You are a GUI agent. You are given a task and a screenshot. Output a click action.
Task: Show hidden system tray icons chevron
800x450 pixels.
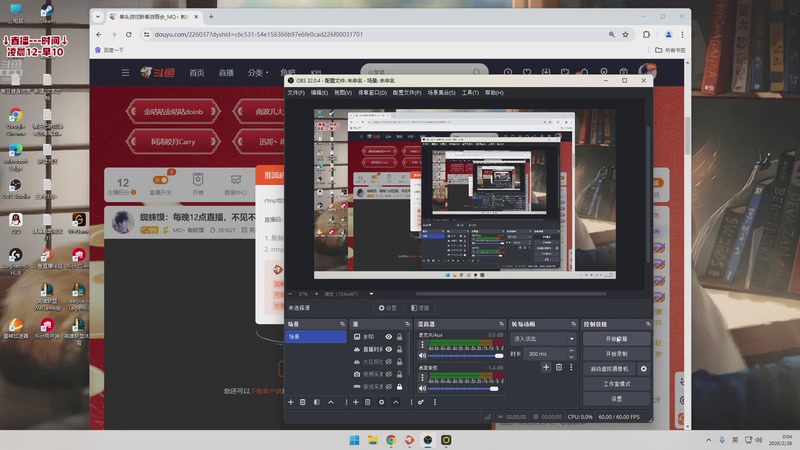click(x=708, y=440)
